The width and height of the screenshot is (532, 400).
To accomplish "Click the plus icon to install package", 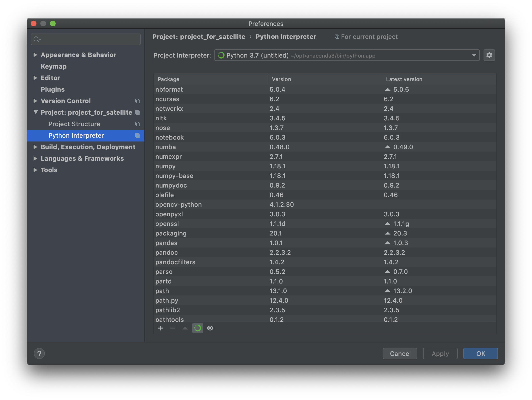I will tap(160, 328).
